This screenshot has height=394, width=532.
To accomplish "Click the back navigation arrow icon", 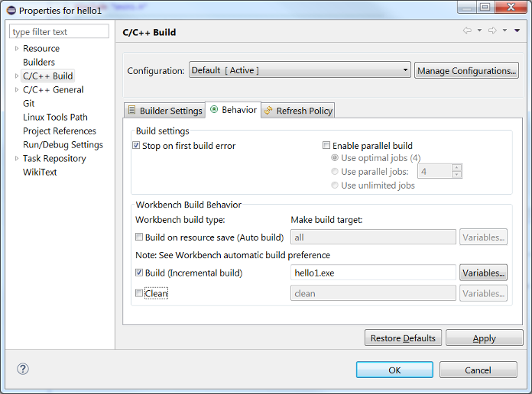I will click(x=467, y=31).
